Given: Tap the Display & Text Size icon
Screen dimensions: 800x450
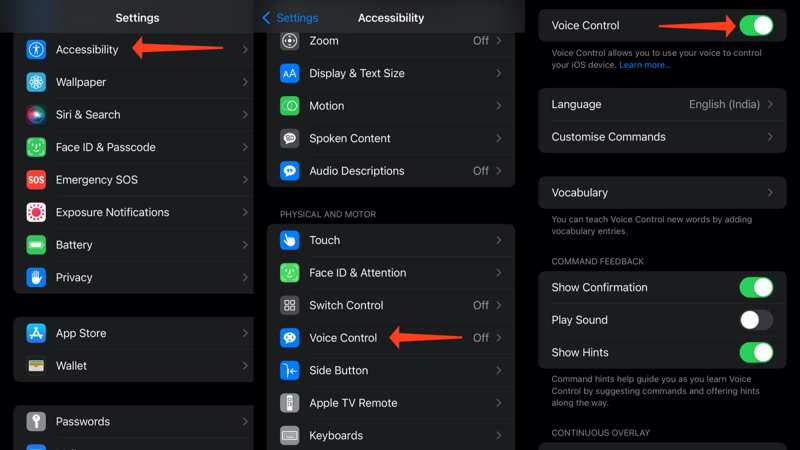Looking at the screenshot, I should 289,73.
